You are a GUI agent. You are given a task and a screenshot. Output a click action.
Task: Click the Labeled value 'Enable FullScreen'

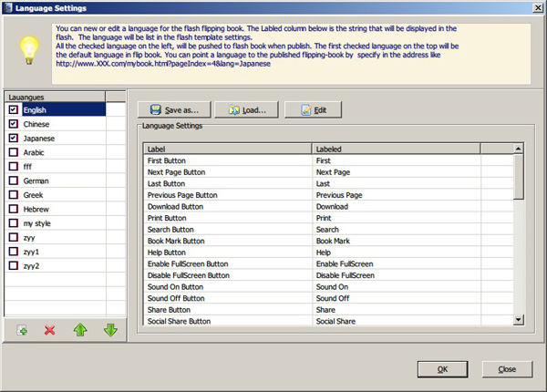point(345,264)
